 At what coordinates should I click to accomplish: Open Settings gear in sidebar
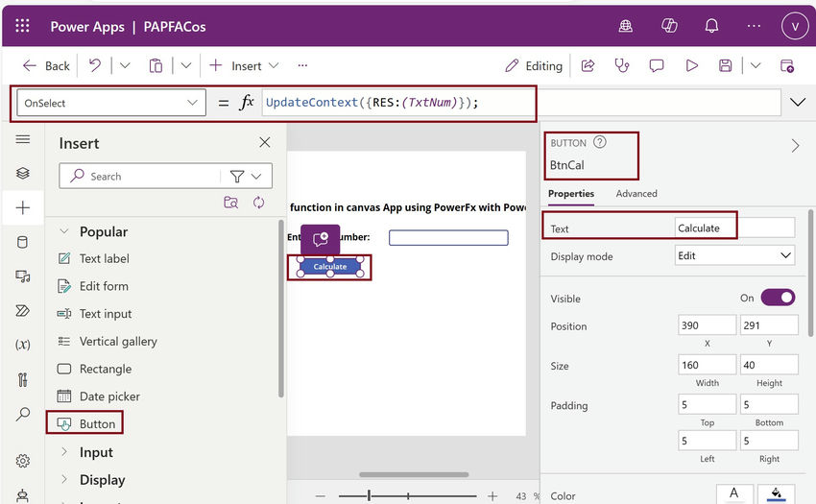coord(23,461)
